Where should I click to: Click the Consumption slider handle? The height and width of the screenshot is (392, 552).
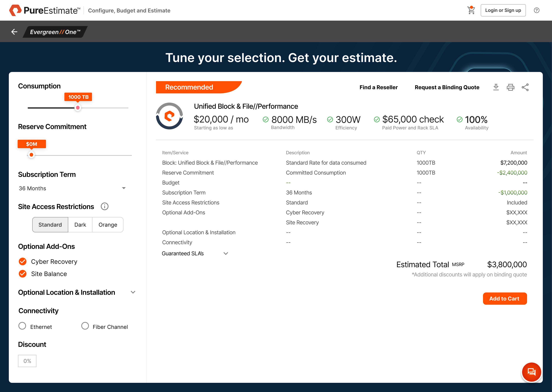point(78,108)
